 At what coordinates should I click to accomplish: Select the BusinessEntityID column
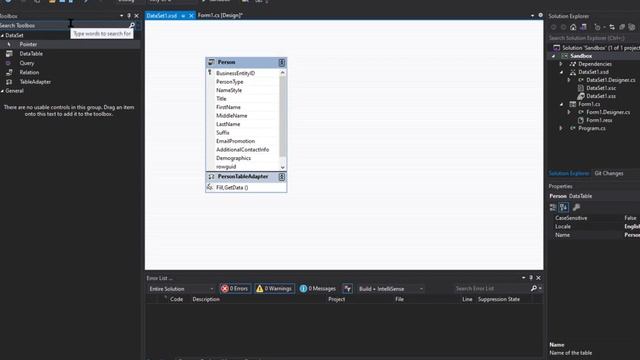[x=236, y=73]
